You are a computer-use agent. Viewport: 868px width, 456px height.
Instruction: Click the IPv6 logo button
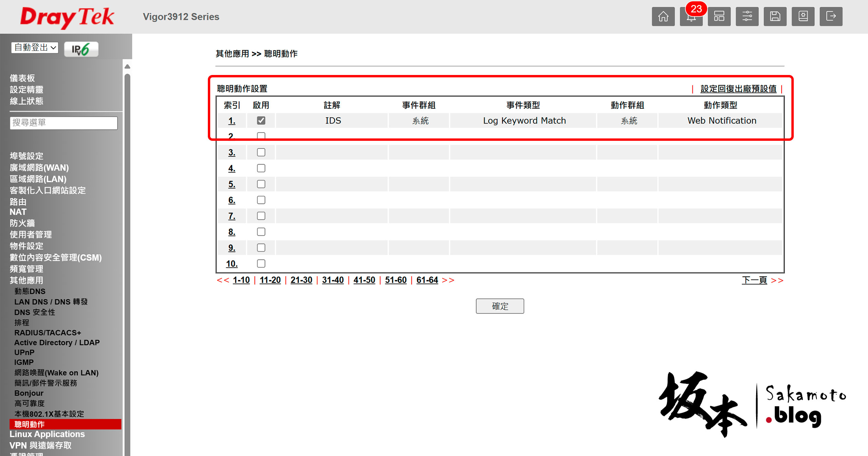click(x=81, y=49)
